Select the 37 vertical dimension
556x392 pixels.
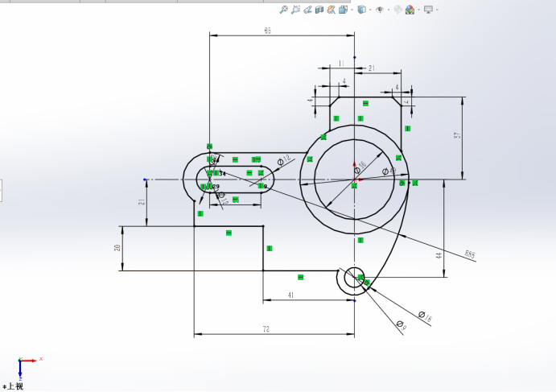(457, 135)
